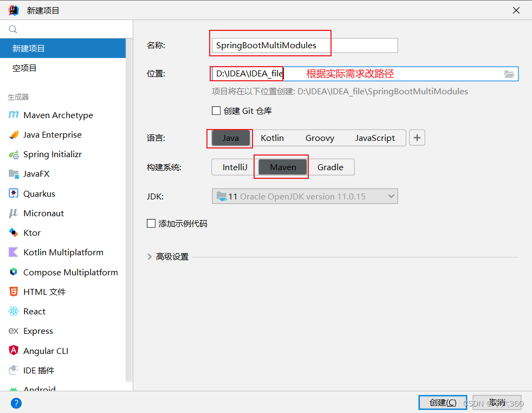Click the Express ex icon
Viewport: 532px width, 413px height.
pos(13,331)
